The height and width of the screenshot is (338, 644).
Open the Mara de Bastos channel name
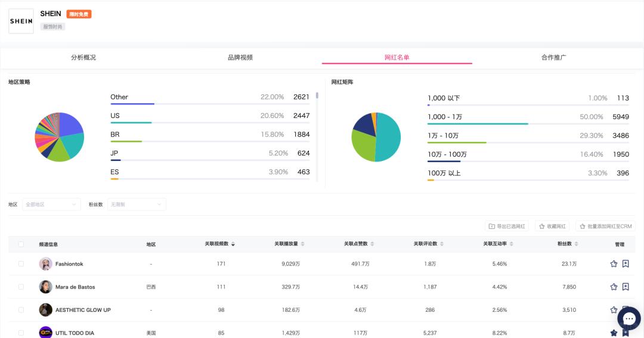75,287
